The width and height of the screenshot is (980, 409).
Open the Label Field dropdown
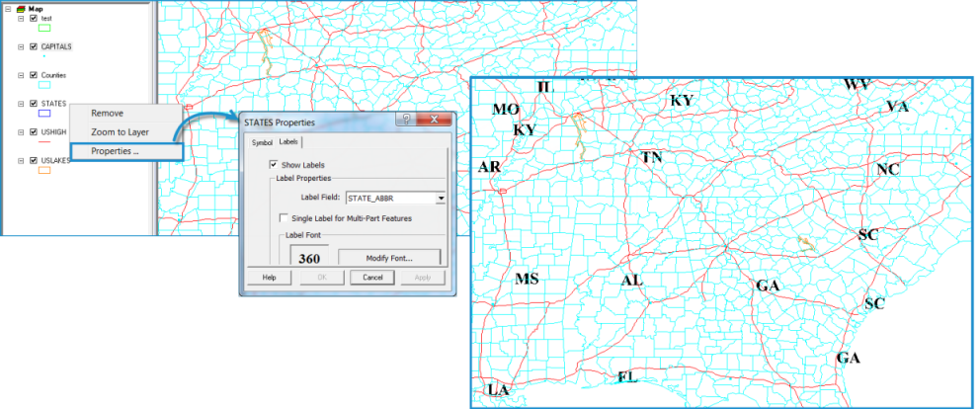[440, 199]
